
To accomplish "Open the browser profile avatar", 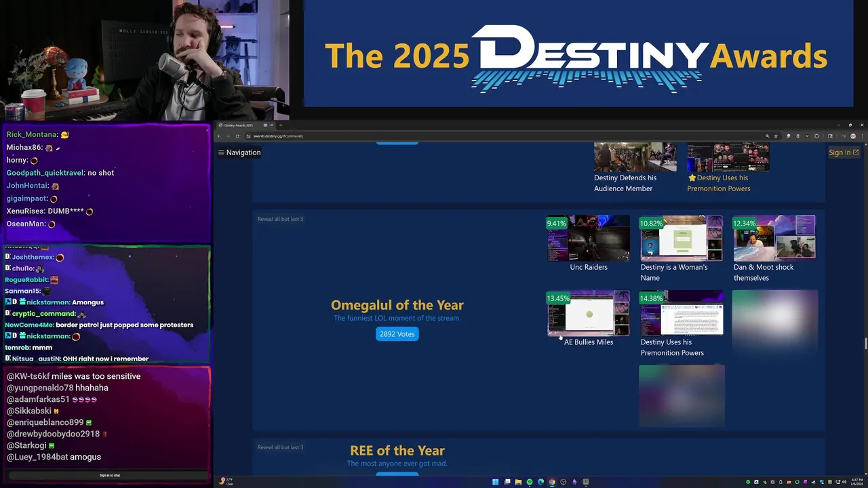I will [x=853, y=136].
